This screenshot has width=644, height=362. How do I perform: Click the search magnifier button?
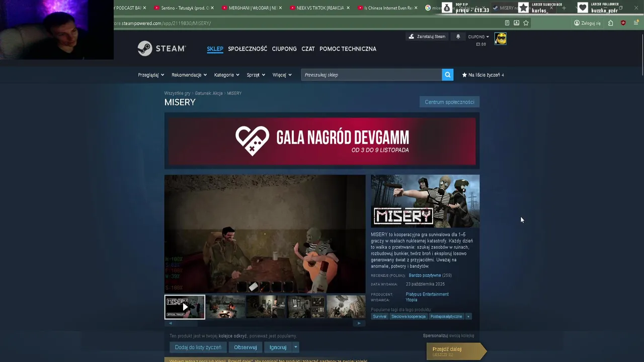[447, 75]
